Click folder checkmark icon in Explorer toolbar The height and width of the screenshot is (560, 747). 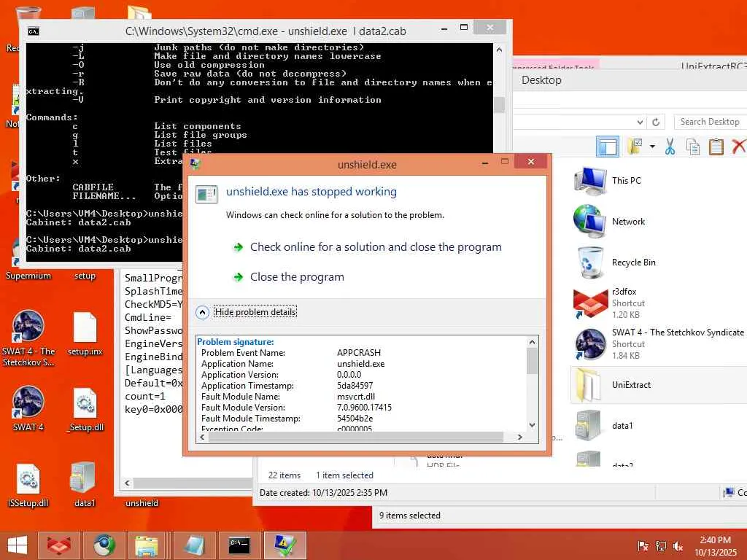tap(635, 147)
